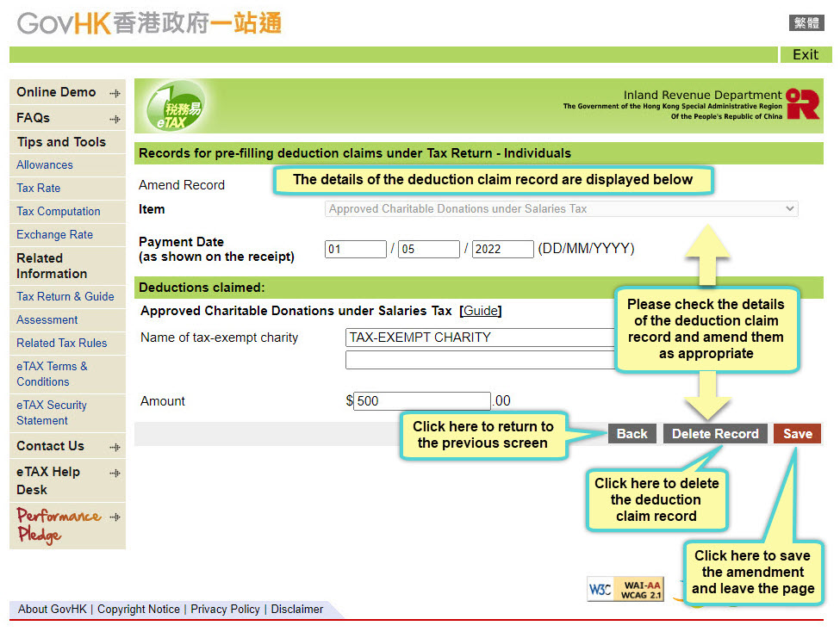Click the Inland Revenue Department IR logo

[x=802, y=104]
